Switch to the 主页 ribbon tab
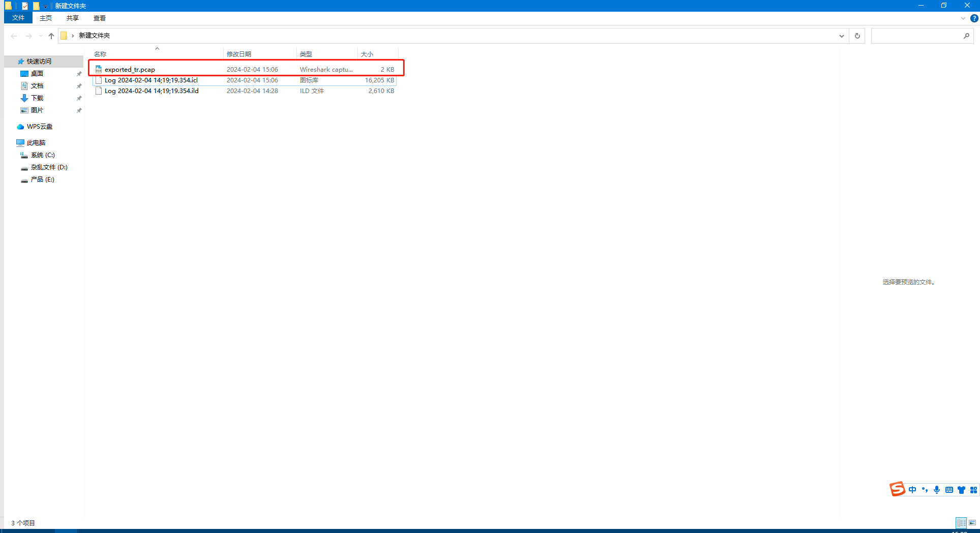This screenshot has width=980, height=533. click(46, 18)
